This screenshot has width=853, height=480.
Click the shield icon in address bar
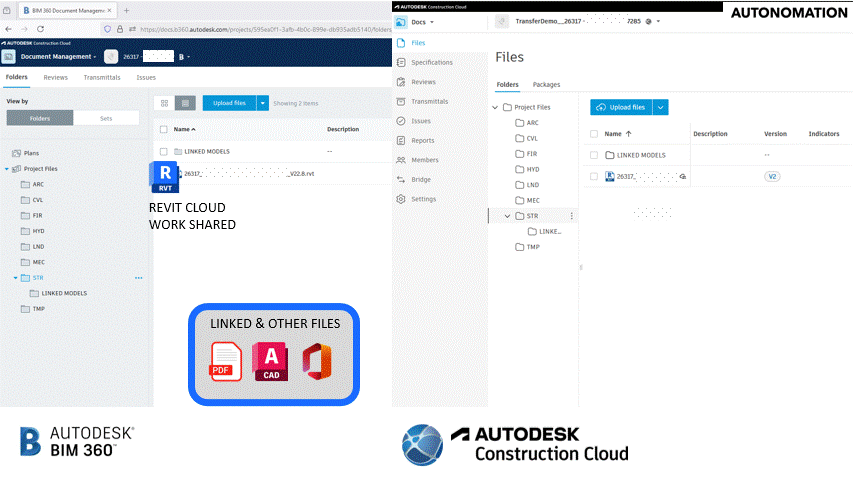coord(107,29)
